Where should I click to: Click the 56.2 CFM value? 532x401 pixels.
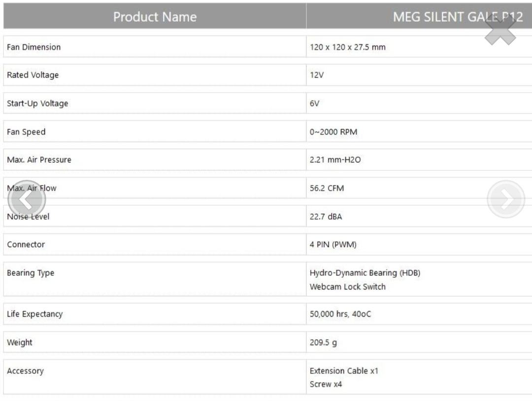coord(327,188)
